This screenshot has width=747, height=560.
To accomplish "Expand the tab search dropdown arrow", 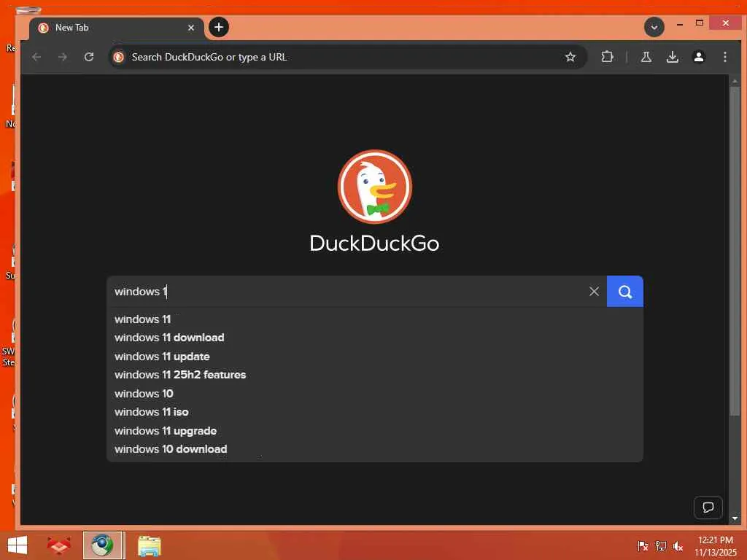I will [654, 27].
